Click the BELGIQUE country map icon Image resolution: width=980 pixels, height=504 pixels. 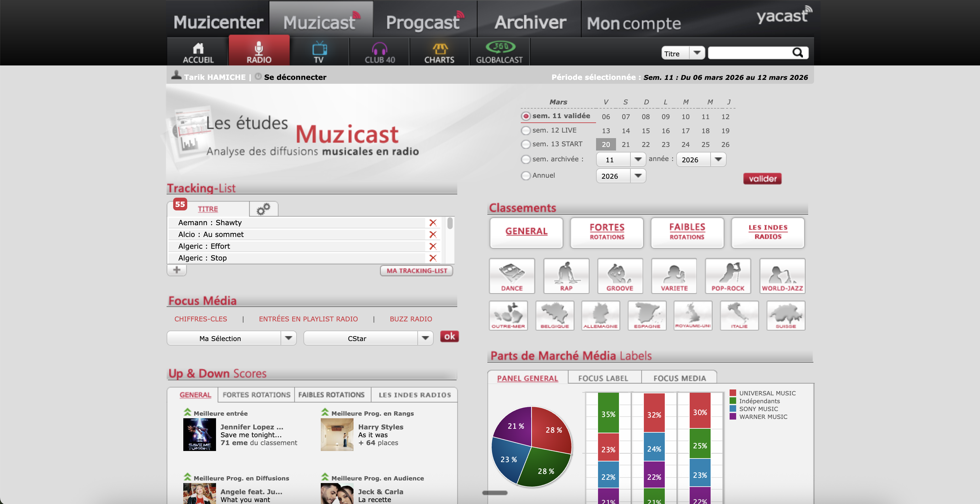click(x=555, y=315)
